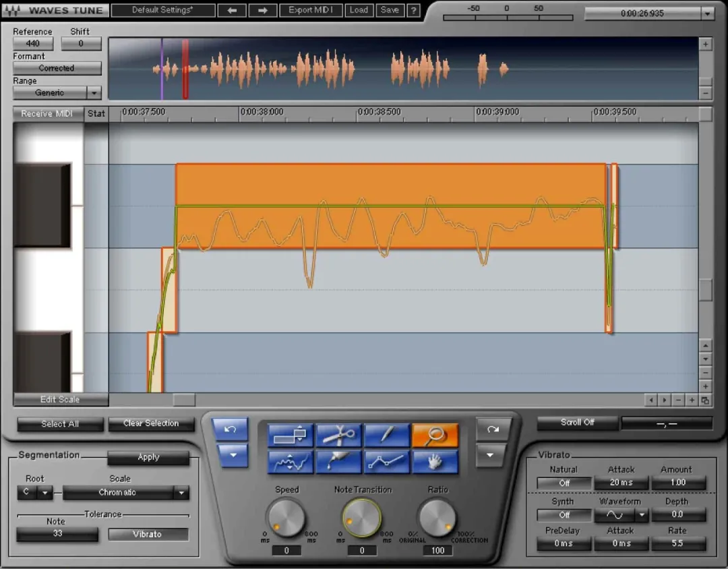Toggle Scroll Off button
728x569 pixels.
578,423
